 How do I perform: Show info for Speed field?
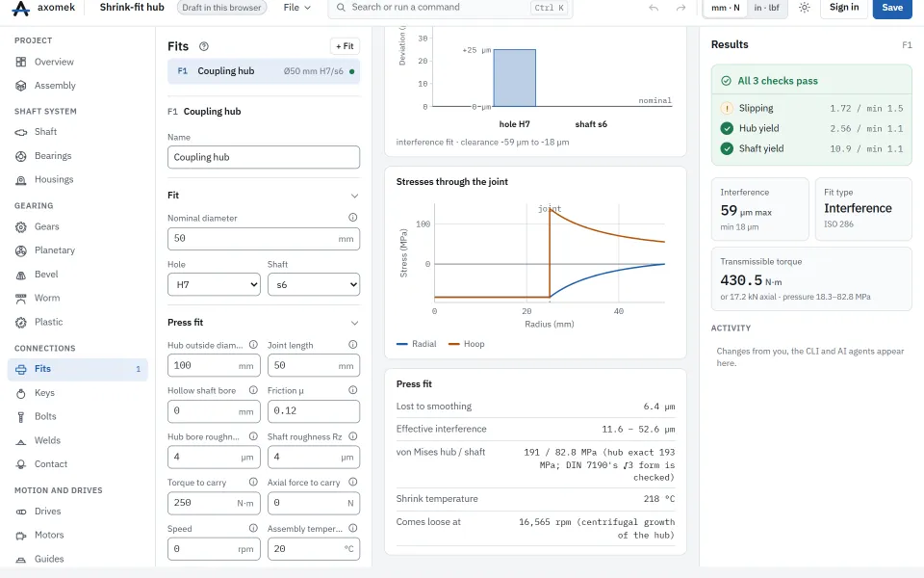(x=253, y=529)
